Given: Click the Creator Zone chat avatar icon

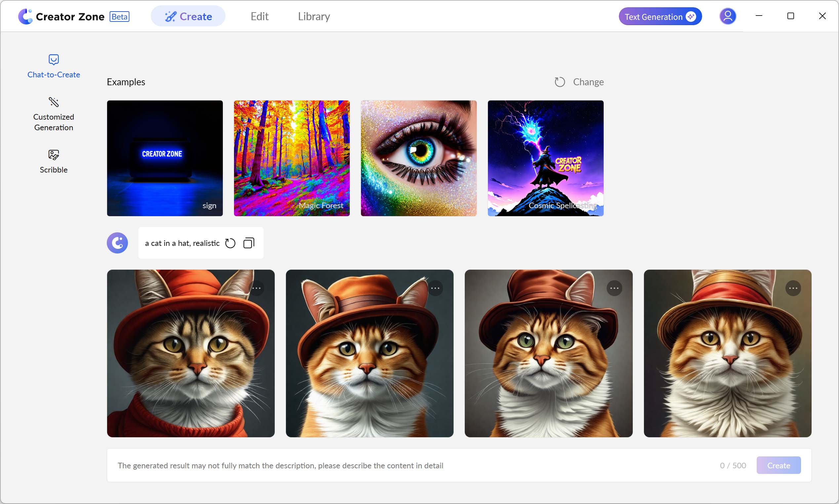Looking at the screenshot, I should tap(118, 243).
